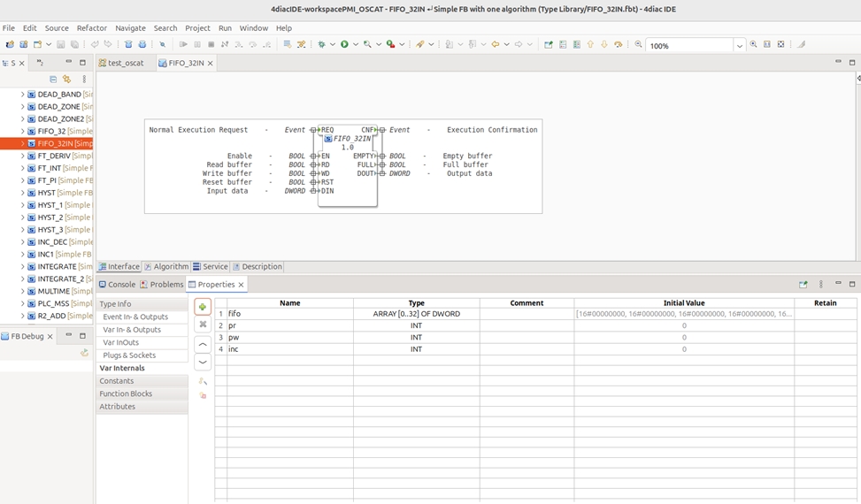The height and width of the screenshot is (504, 861).
Task: Click the green Run button in toolbar
Action: [x=344, y=44]
